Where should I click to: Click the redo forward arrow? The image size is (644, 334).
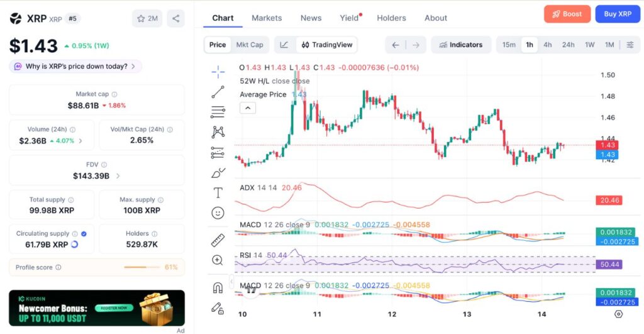(416, 45)
